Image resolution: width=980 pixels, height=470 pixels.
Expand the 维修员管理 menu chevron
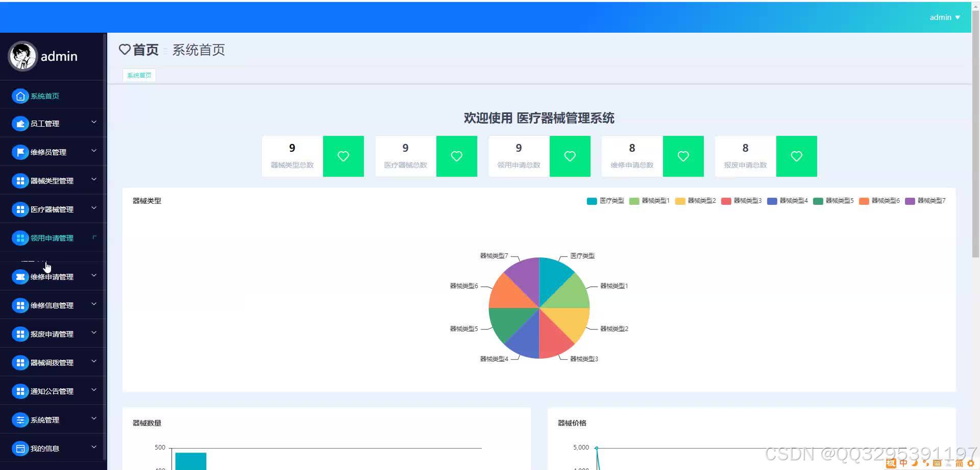94,151
